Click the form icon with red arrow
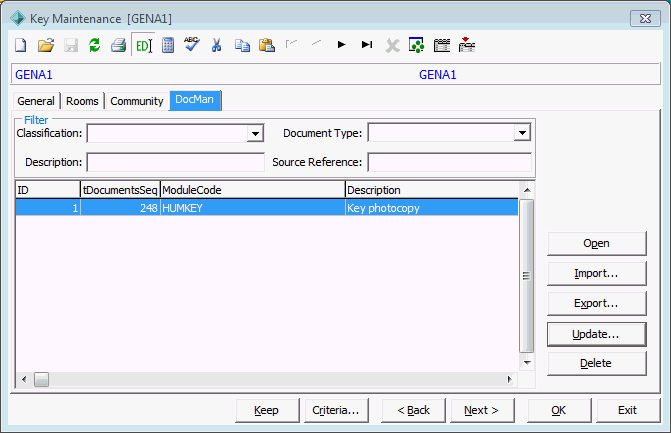671x433 pixels. 466,44
